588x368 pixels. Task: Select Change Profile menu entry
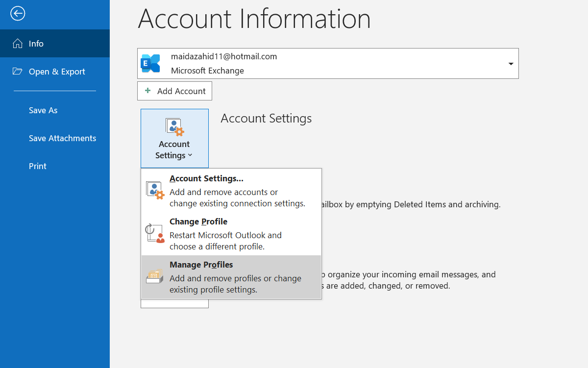point(231,234)
